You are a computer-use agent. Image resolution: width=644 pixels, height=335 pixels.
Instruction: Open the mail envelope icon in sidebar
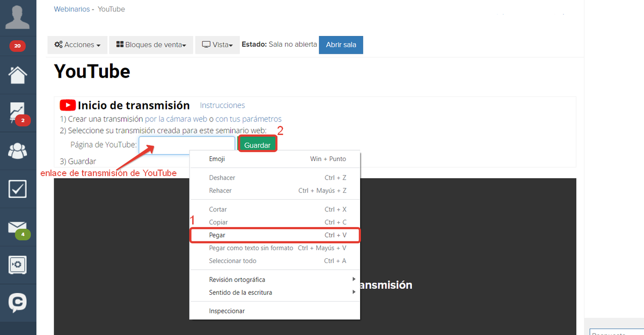point(18,228)
